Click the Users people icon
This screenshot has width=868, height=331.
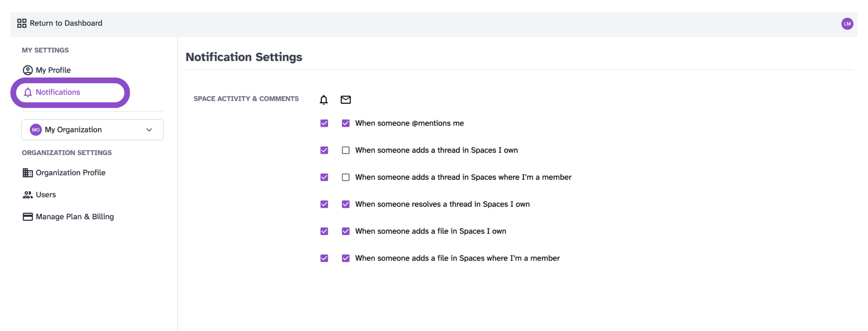click(x=28, y=195)
